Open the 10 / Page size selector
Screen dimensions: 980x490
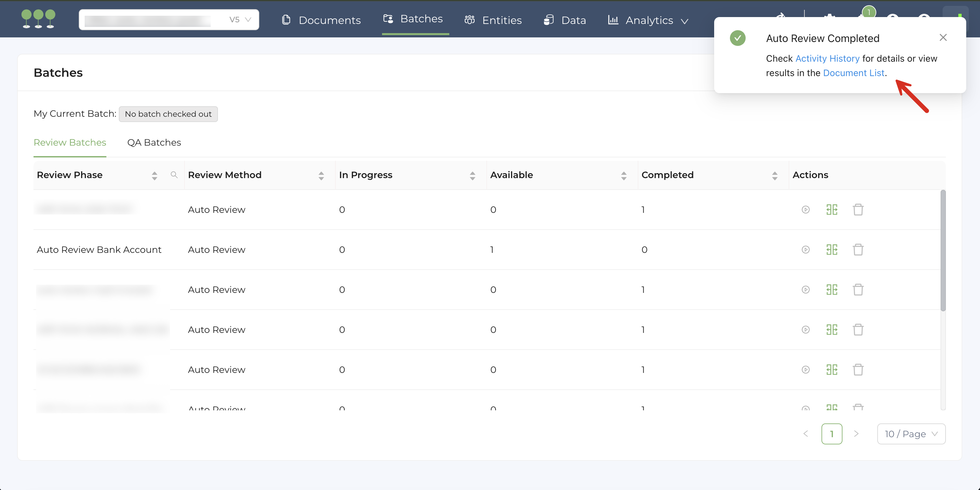pos(911,434)
